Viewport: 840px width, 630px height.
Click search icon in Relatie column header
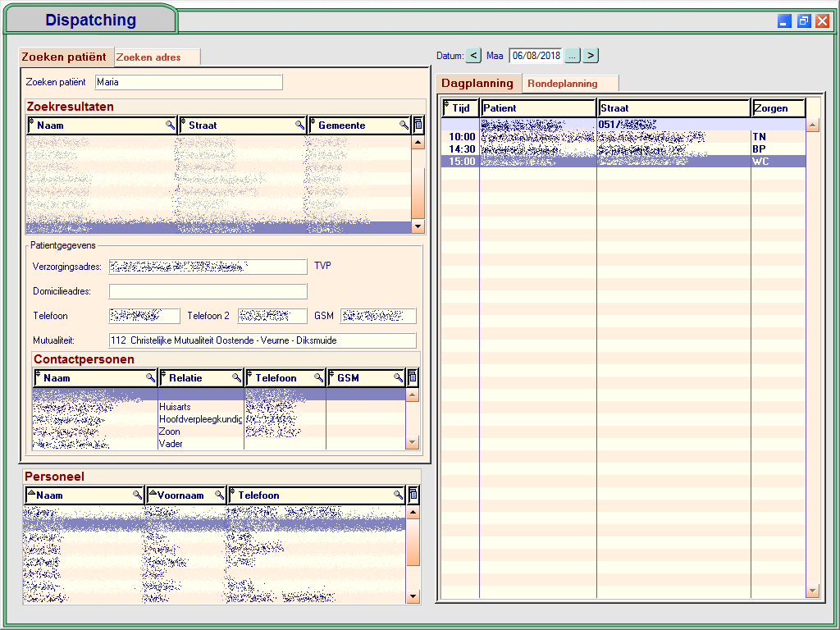236,378
